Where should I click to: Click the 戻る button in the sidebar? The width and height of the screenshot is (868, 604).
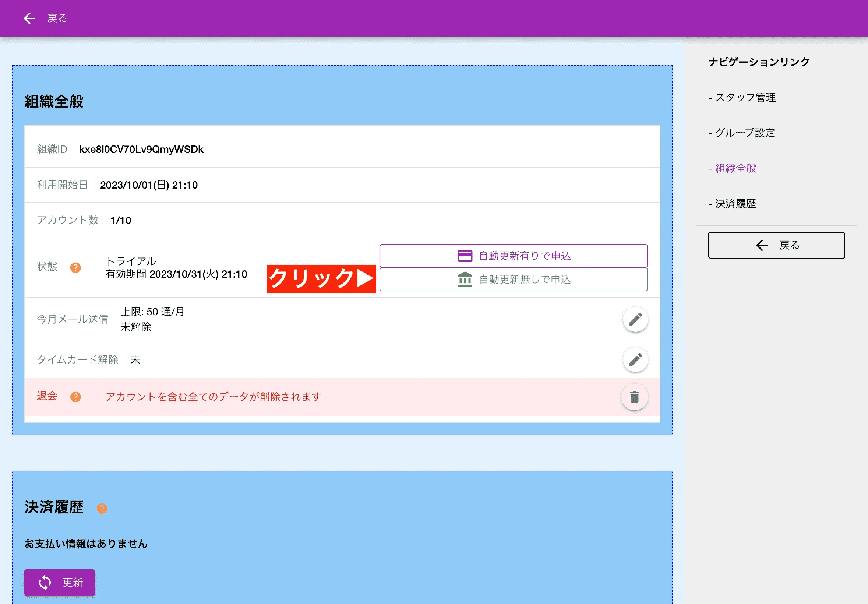coord(776,245)
